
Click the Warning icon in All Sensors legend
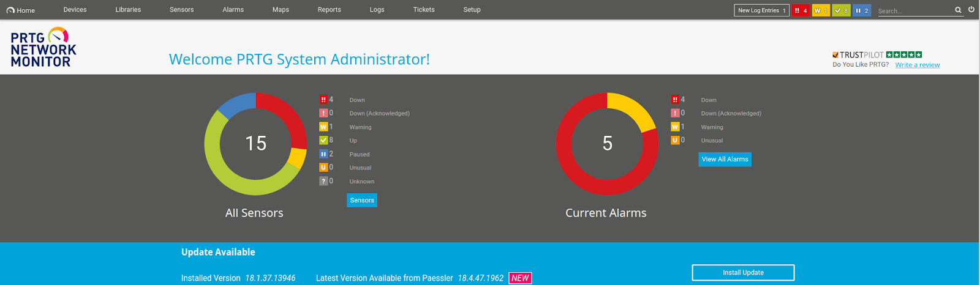point(323,127)
